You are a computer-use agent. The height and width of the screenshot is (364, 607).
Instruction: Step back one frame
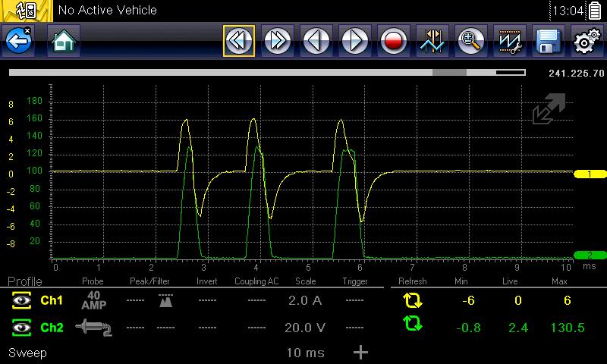(316, 41)
